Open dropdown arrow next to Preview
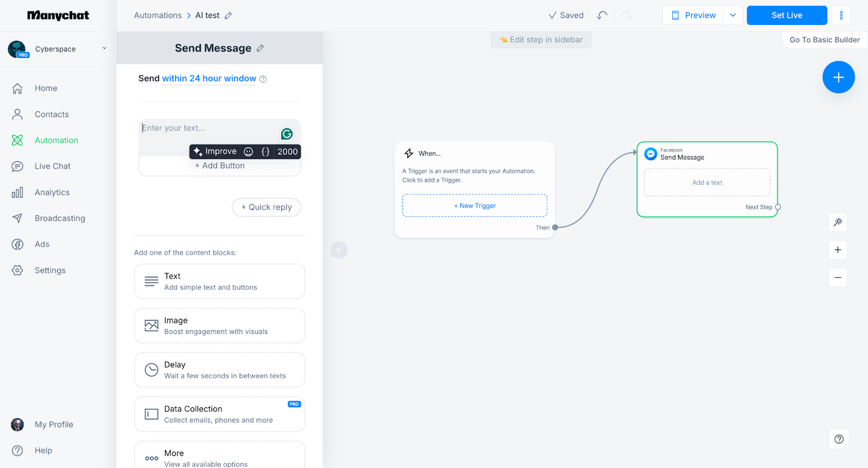Screen dimensions: 868x468 [x=732, y=15]
